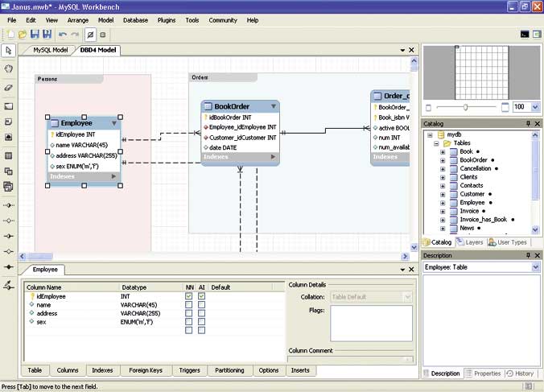The width and height of the screenshot is (544, 392).
Task: Expand the Customer table in Catalog
Action: [443, 194]
